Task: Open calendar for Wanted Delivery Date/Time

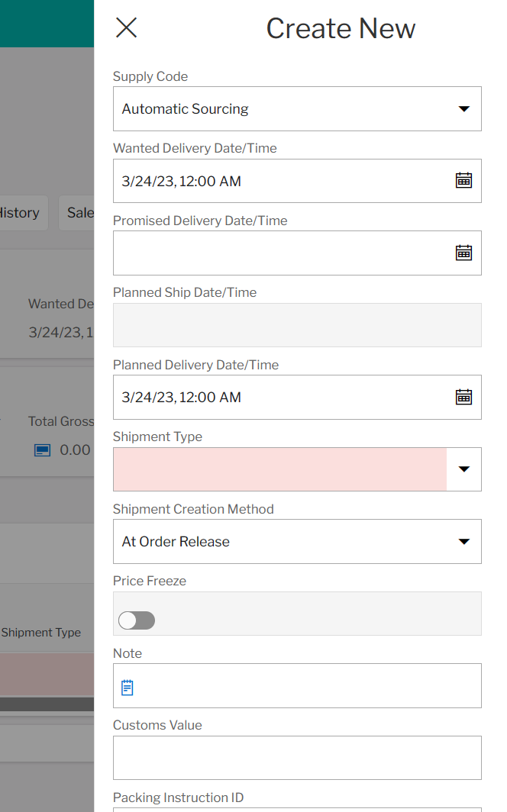Action: 463,181
